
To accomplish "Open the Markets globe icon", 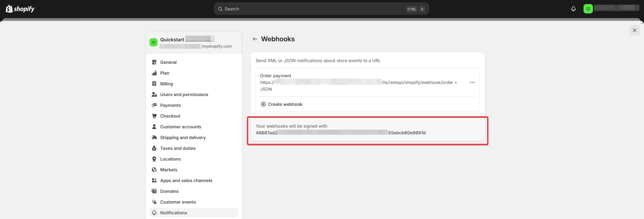I will 154,170.
